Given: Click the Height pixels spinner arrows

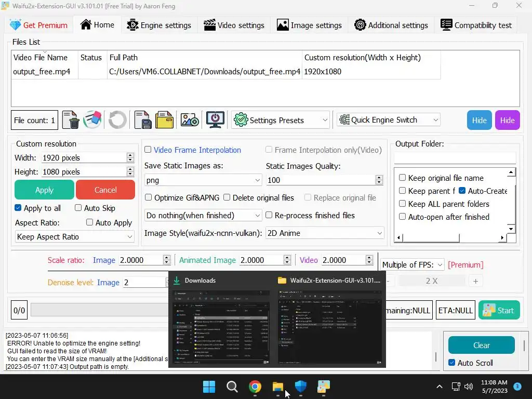Looking at the screenshot, I should [130, 171].
